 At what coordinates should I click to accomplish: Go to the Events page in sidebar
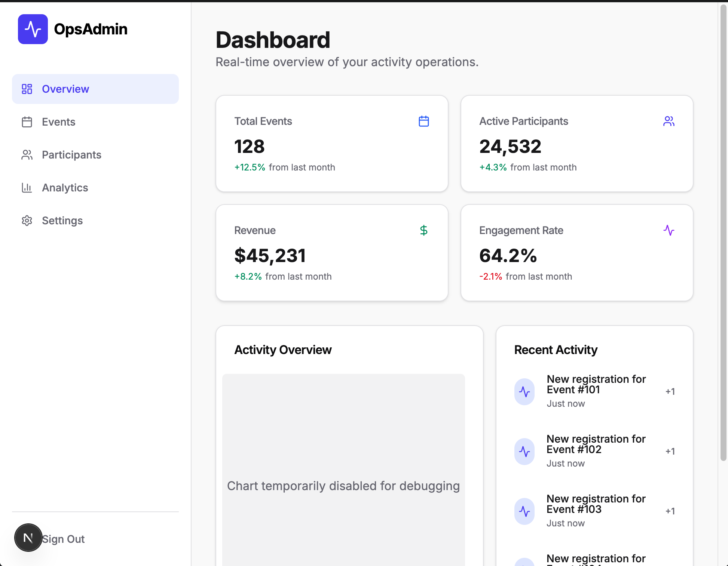tap(58, 122)
